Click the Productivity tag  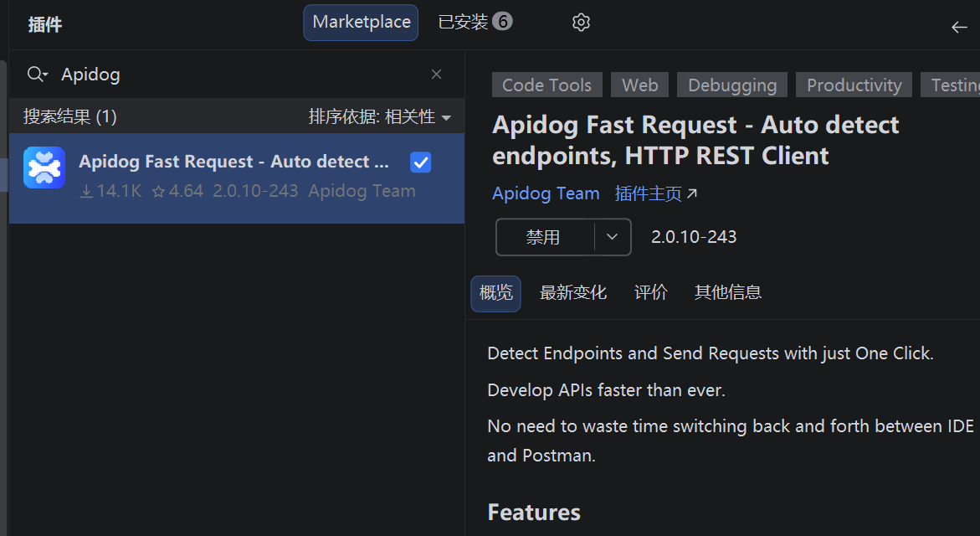pyautogui.click(x=854, y=85)
